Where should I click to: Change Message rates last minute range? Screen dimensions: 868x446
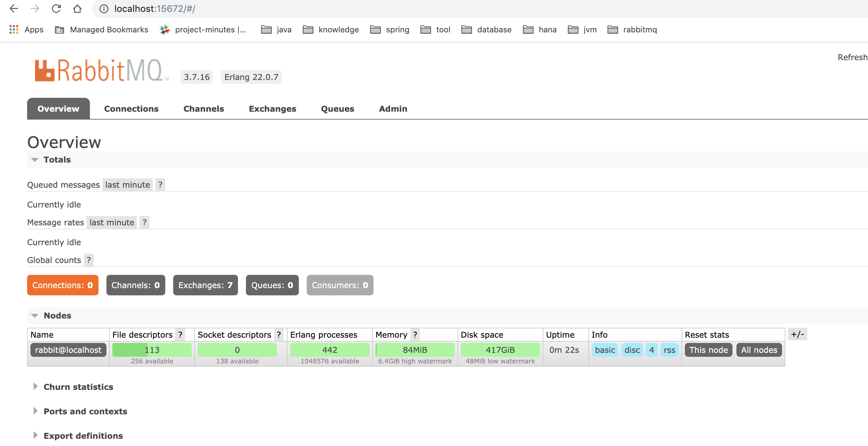[x=111, y=222]
